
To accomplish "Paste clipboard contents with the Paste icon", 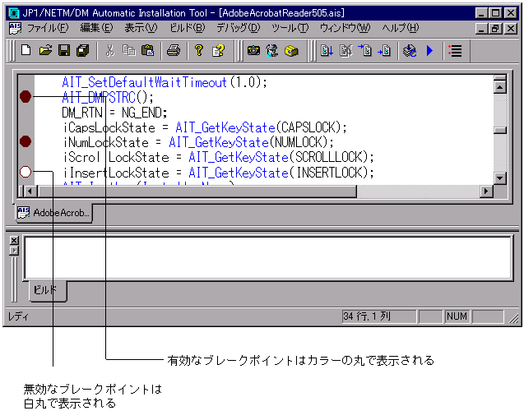I will coord(148,50).
